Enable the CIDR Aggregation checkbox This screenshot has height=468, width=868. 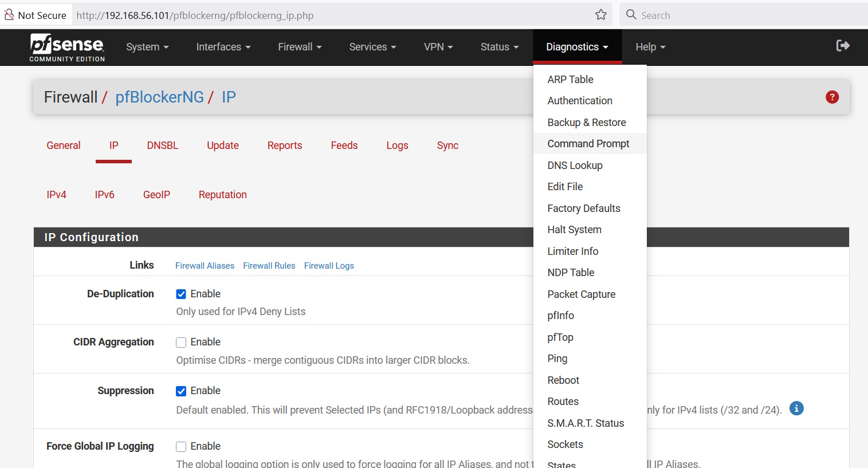[x=181, y=343]
